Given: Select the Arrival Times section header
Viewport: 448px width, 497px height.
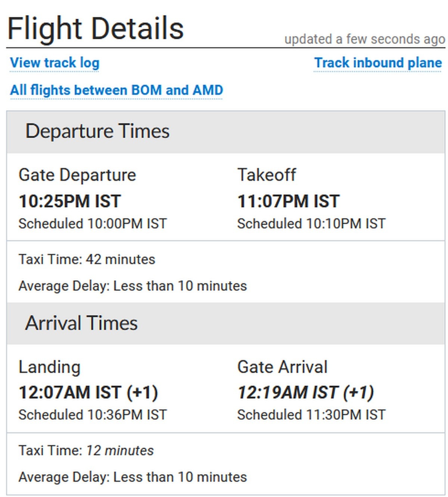Looking at the screenshot, I should click(x=81, y=323).
